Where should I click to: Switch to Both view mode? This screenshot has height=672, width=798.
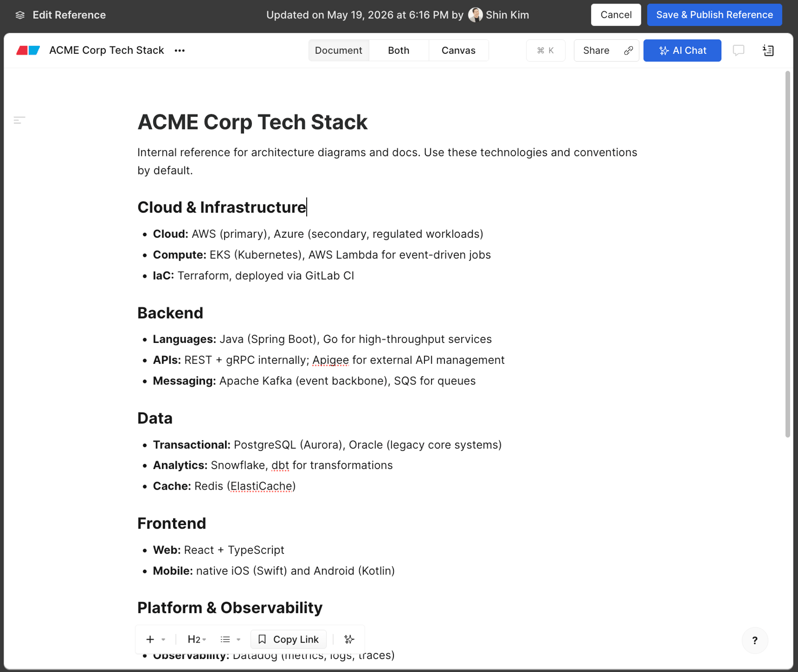(399, 50)
